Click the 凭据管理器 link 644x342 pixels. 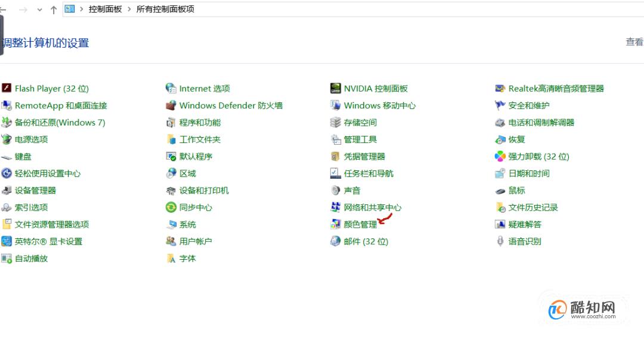point(364,157)
